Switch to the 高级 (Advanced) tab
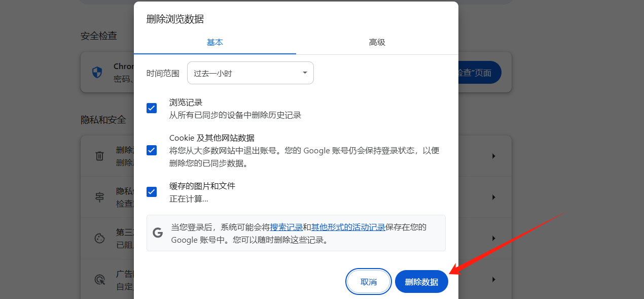Viewport: 644px width, 299px height. click(377, 43)
